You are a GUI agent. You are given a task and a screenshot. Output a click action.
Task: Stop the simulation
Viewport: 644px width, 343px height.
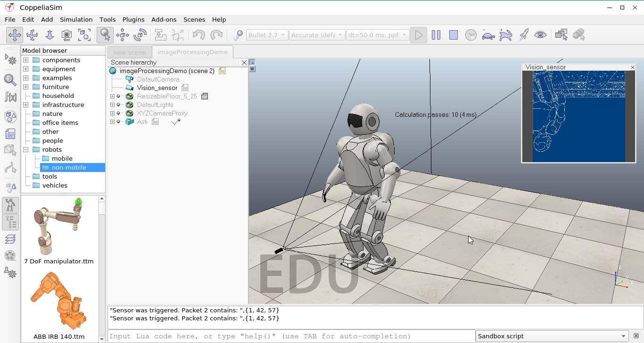click(x=454, y=35)
